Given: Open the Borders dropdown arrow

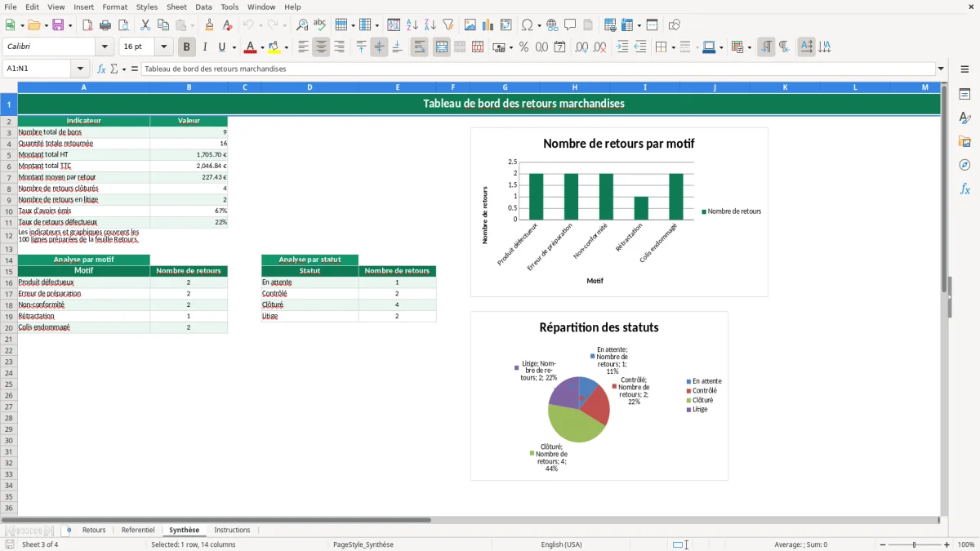Looking at the screenshot, I should pyautogui.click(x=672, y=47).
